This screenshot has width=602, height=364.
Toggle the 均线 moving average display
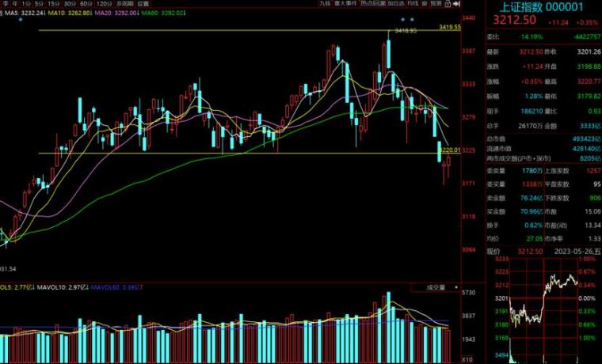(413, 4)
